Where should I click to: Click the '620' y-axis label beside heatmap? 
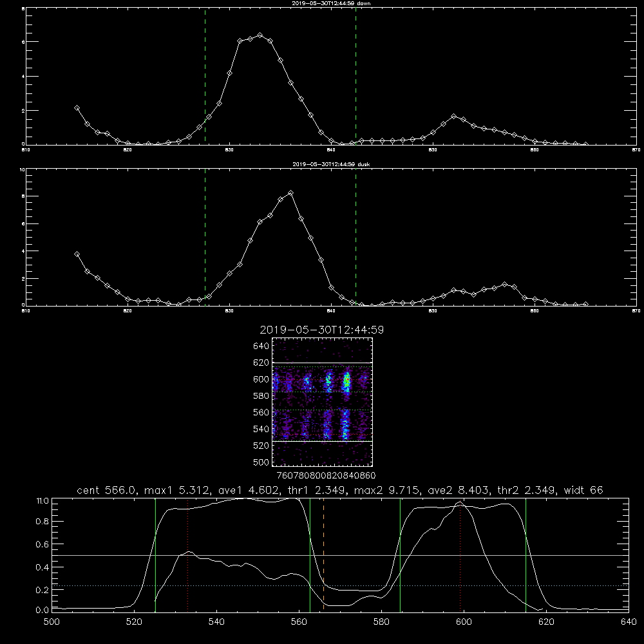[261, 363]
